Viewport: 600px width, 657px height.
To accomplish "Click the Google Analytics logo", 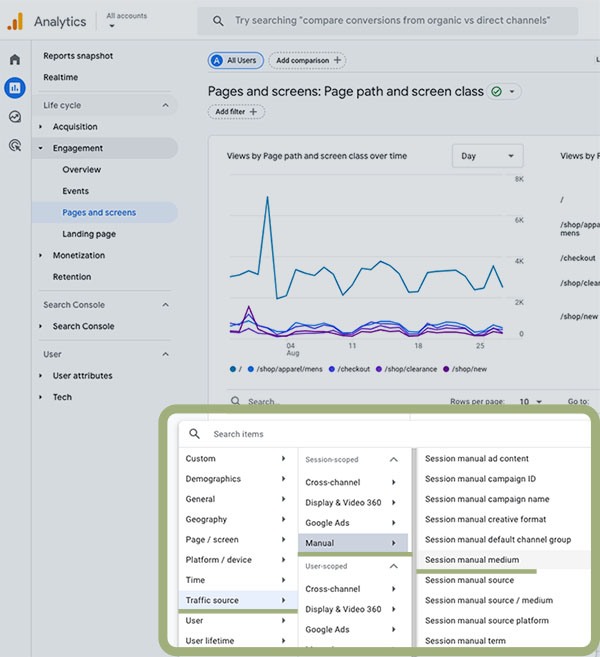I will coord(15,21).
